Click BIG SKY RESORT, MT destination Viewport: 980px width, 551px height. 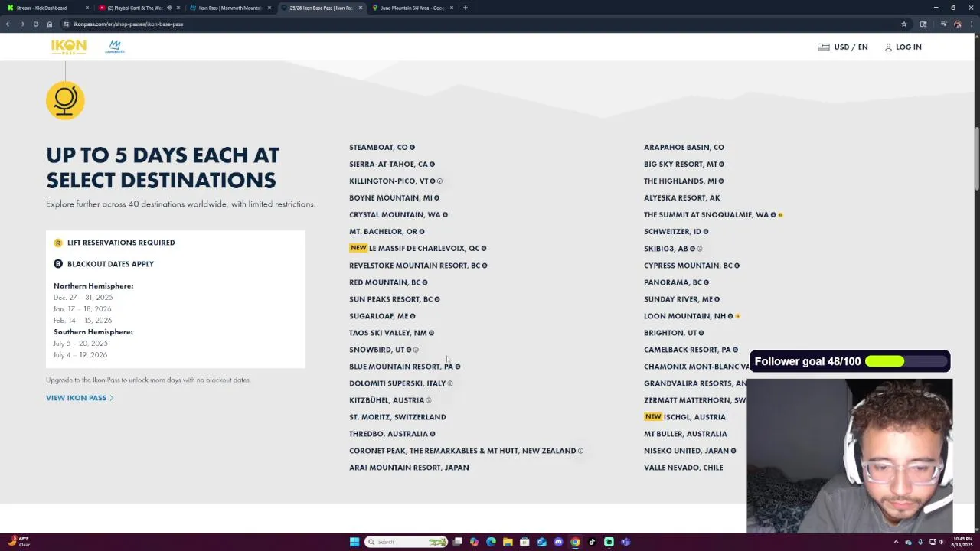pos(680,165)
